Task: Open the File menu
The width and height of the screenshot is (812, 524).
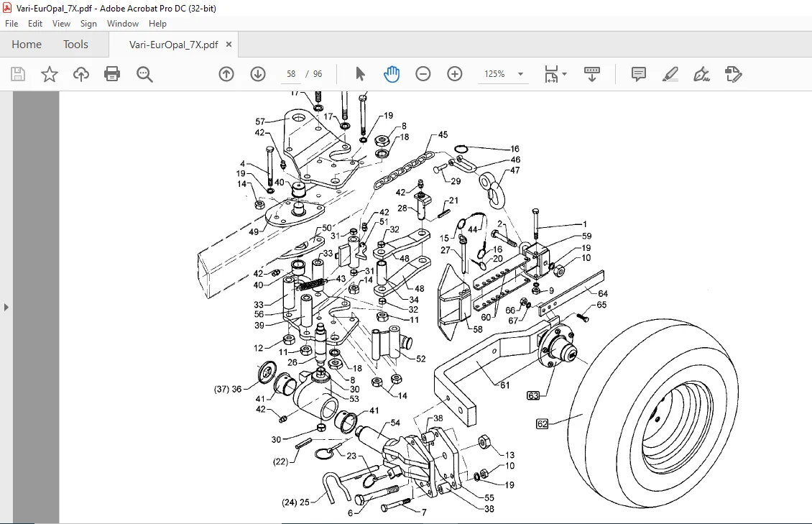Action: (x=11, y=23)
